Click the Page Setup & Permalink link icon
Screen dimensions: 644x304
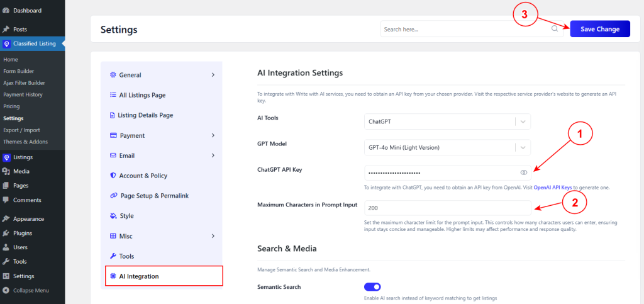(114, 196)
